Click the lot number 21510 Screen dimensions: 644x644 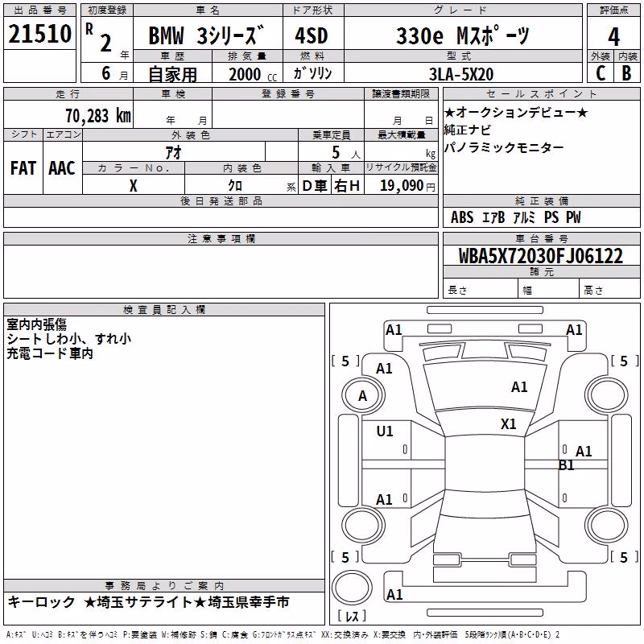tap(39, 33)
